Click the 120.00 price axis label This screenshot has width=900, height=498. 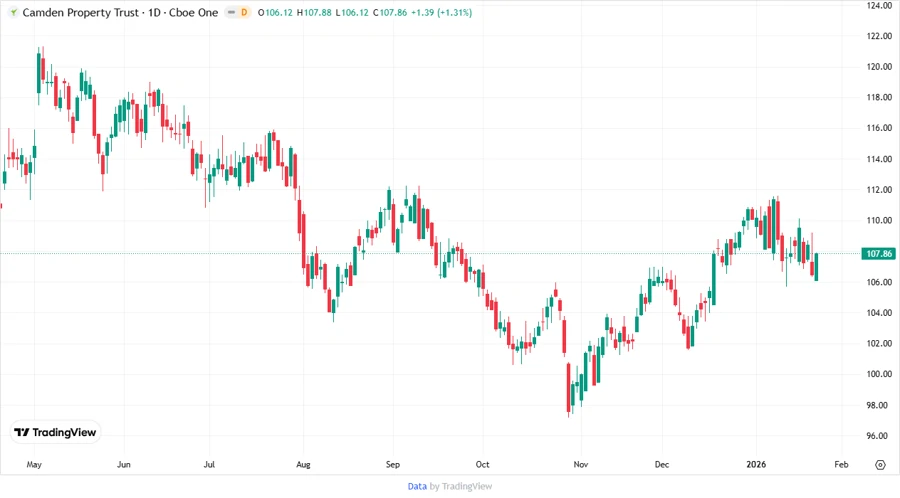coord(879,67)
